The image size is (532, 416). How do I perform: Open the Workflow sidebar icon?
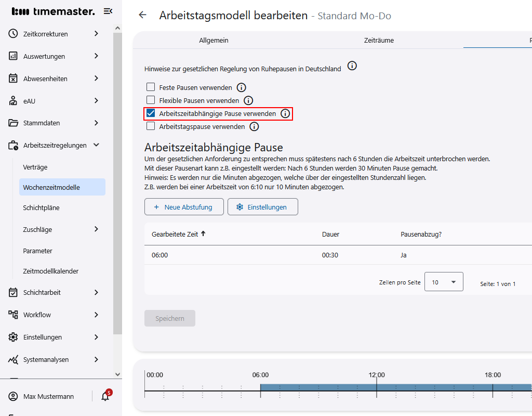coord(12,315)
